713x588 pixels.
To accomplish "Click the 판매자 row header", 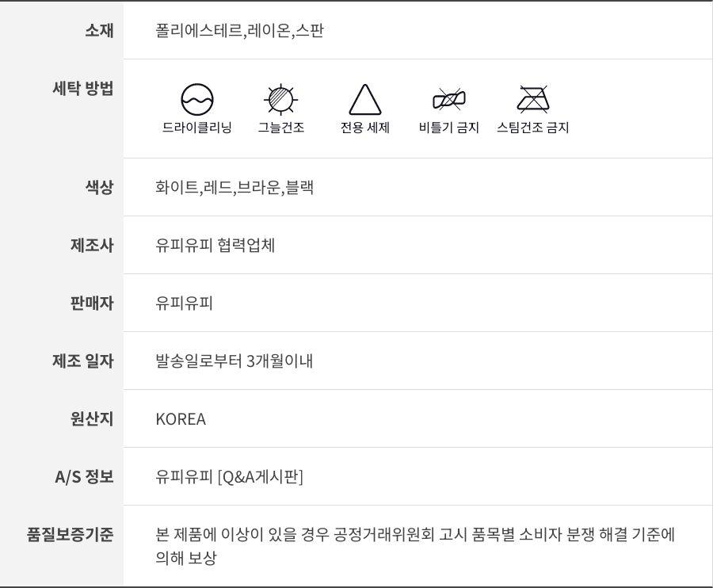I will point(92,304).
